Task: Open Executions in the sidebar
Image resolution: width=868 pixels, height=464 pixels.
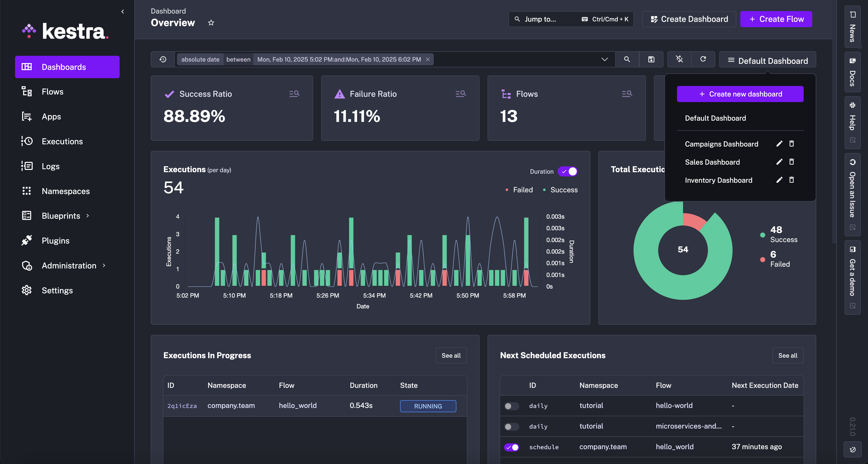Action: (x=62, y=142)
